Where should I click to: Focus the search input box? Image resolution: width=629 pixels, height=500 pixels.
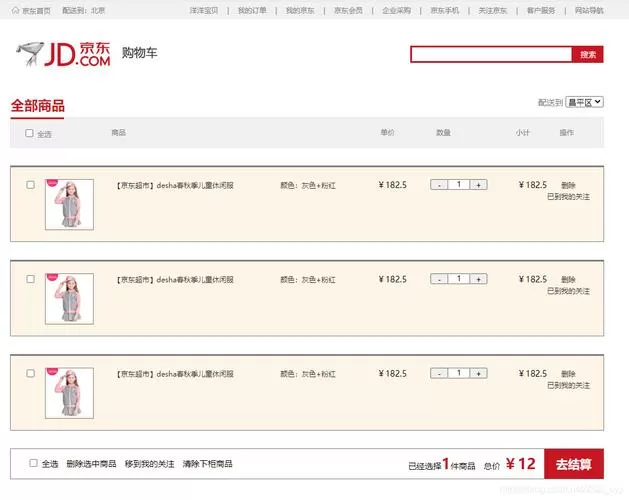pos(491,54)
